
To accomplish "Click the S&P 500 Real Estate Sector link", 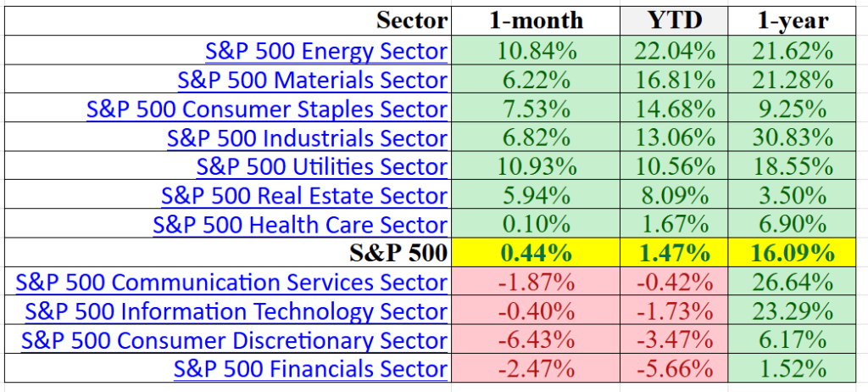I will (x=304, y=196).
